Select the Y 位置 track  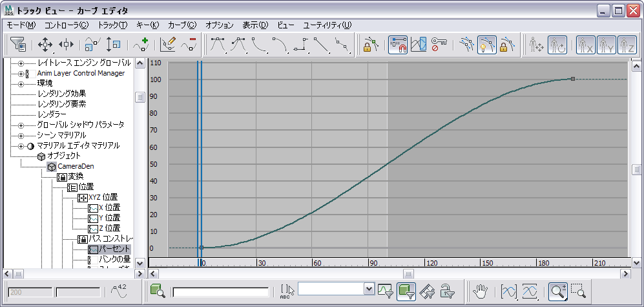[110, 218]
